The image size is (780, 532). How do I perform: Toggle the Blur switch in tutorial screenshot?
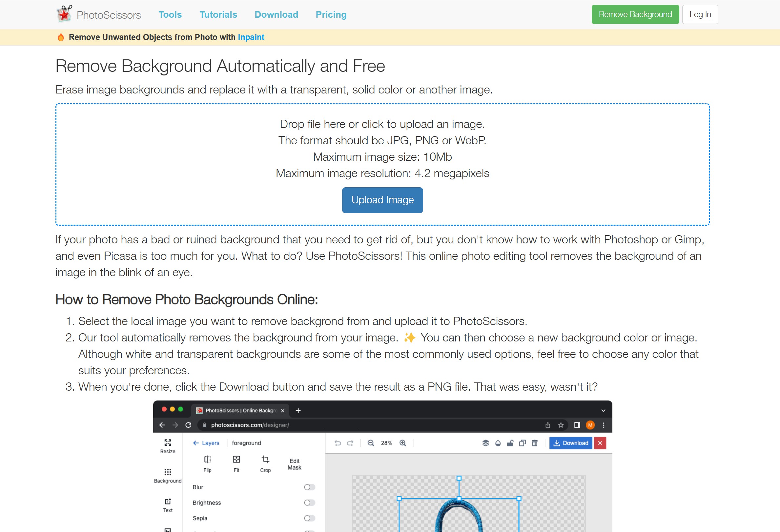309,487
